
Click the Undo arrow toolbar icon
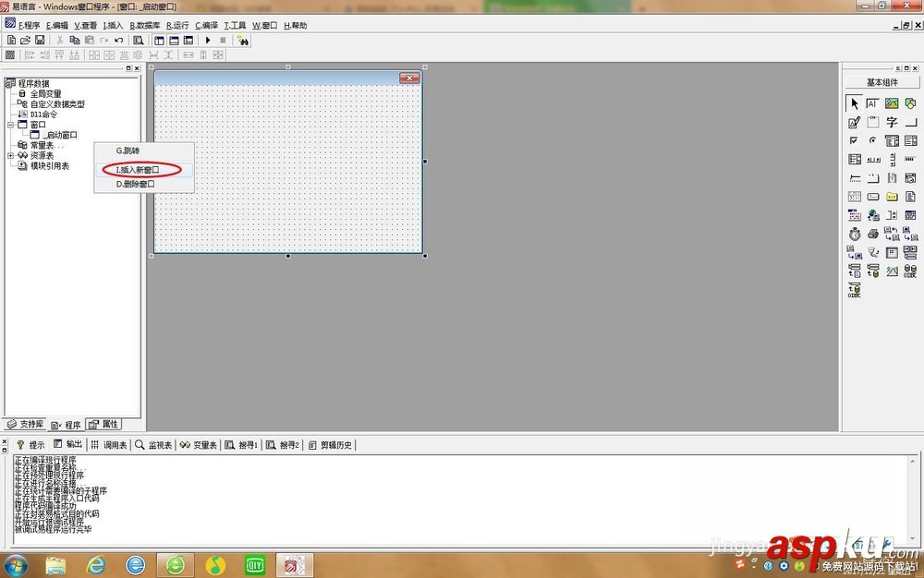(118, 40)
